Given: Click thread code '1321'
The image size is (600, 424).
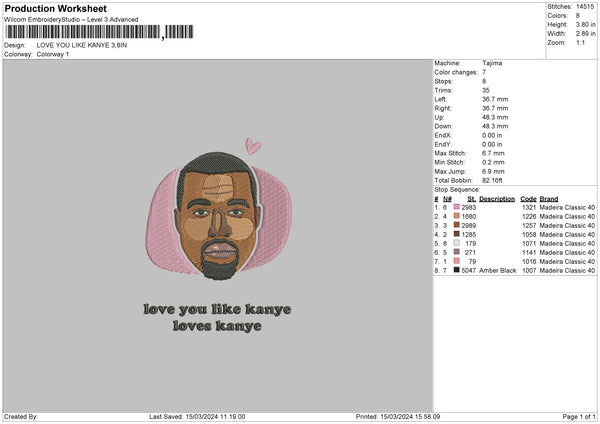Looking at the screenshot, I should point(529,207).
